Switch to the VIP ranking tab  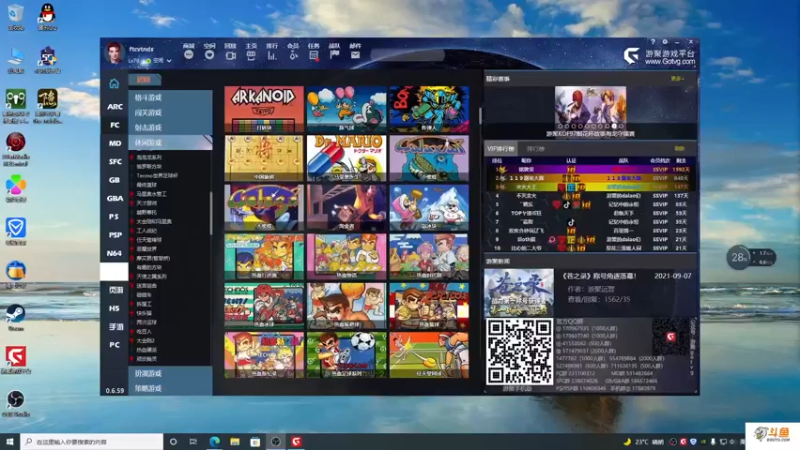point(501,148)
